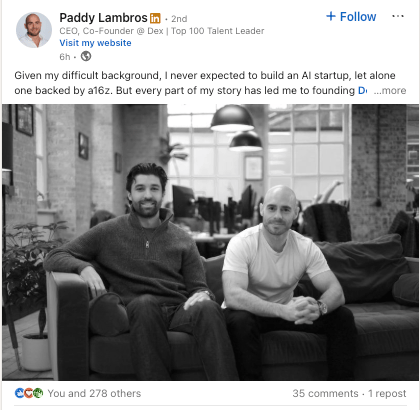
Task: Click the blue Like reaction icon
Action: point(19,393)
